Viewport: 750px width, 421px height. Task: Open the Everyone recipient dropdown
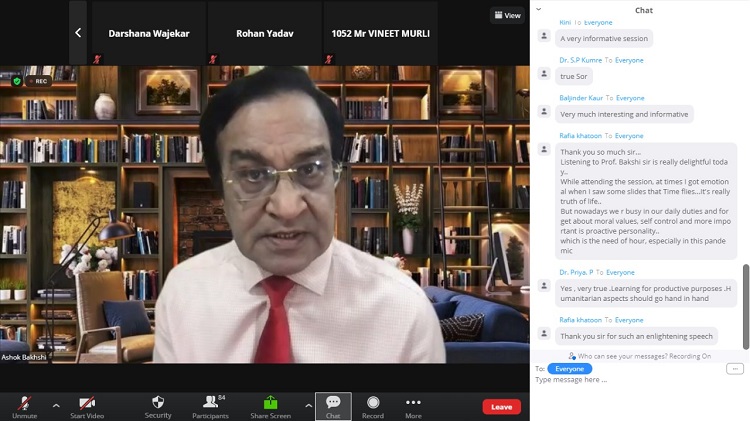point(569,369)
